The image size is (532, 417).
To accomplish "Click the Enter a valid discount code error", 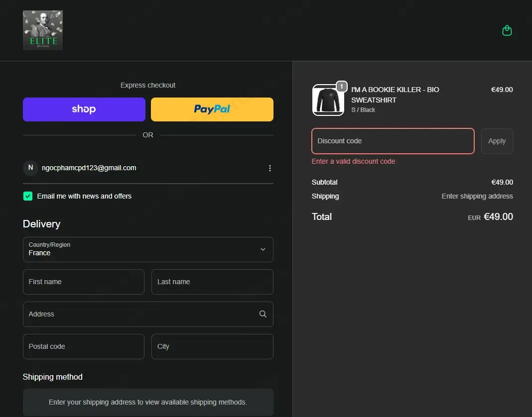I will (353, 161).
